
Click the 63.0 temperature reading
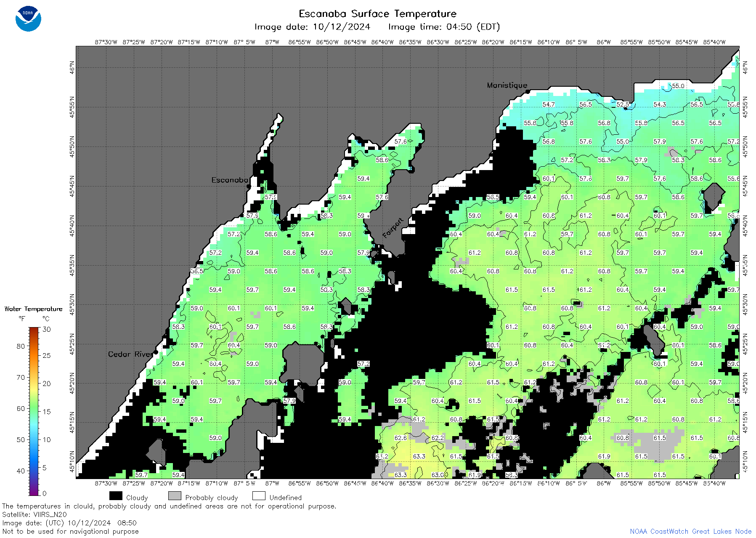click(438, 475)
